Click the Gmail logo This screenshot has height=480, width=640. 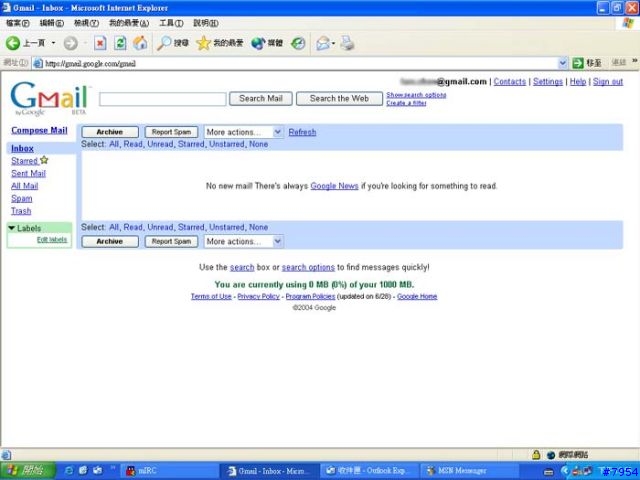point(49,99)
